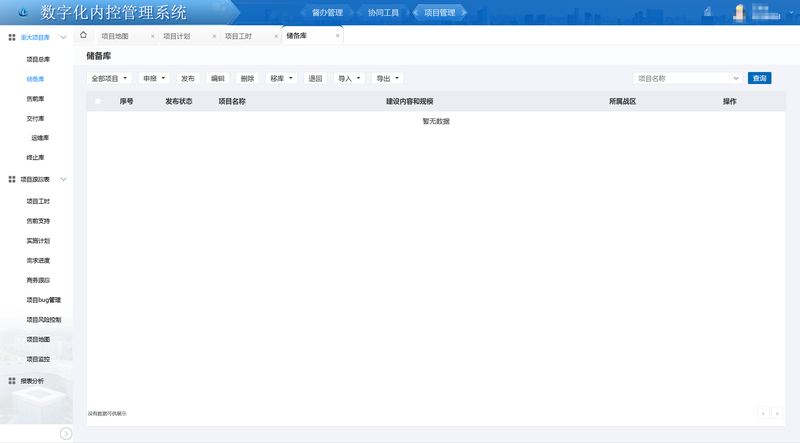Screen dimensions: 800x443
Task: Go to previous page arrow
Action: point(763,413)
